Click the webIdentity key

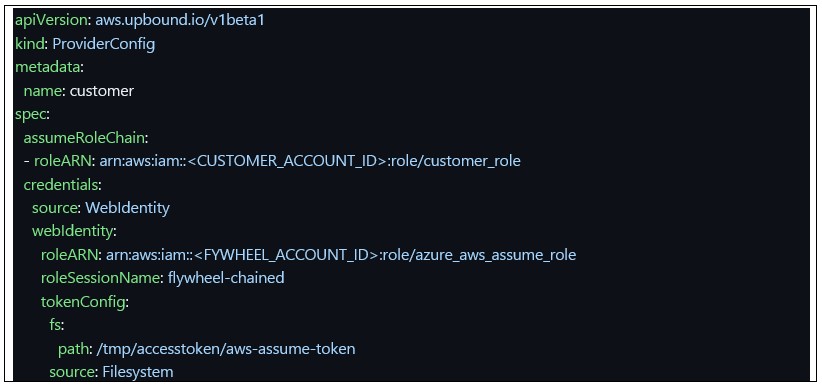[72, 231]
